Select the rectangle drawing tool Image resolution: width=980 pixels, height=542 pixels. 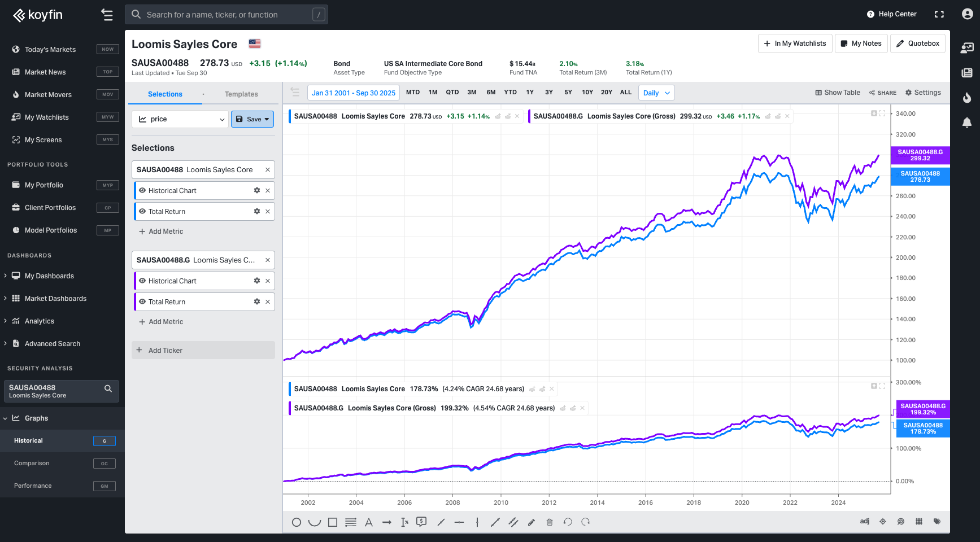[333, 522]
